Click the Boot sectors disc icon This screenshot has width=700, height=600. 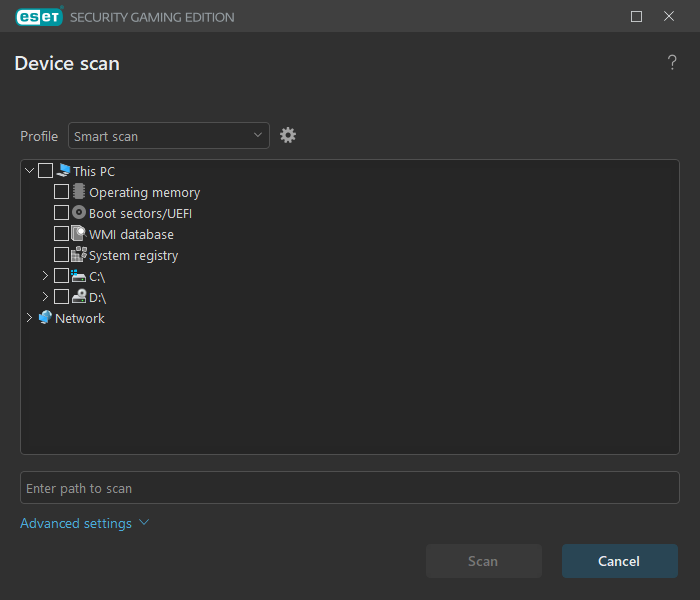79,212
